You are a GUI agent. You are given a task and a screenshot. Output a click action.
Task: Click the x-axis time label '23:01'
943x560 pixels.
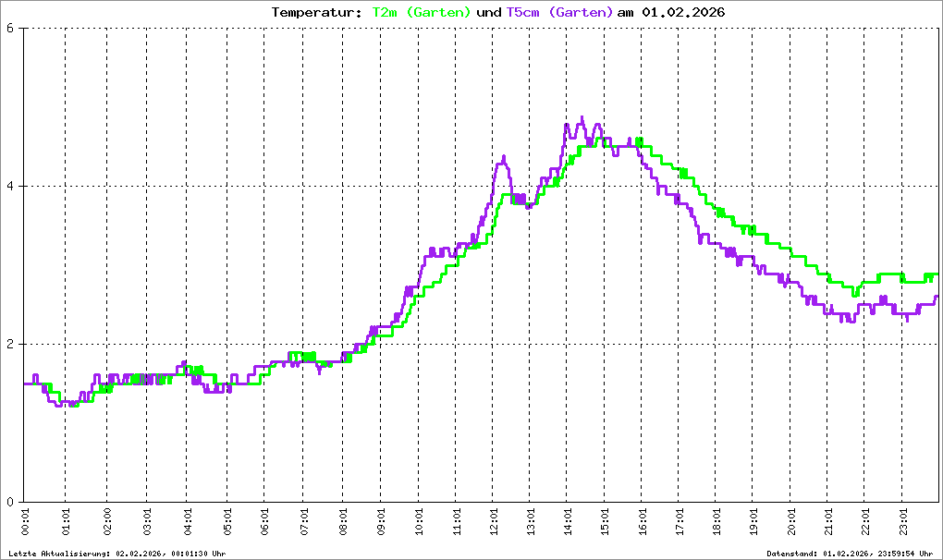point(902,521)
